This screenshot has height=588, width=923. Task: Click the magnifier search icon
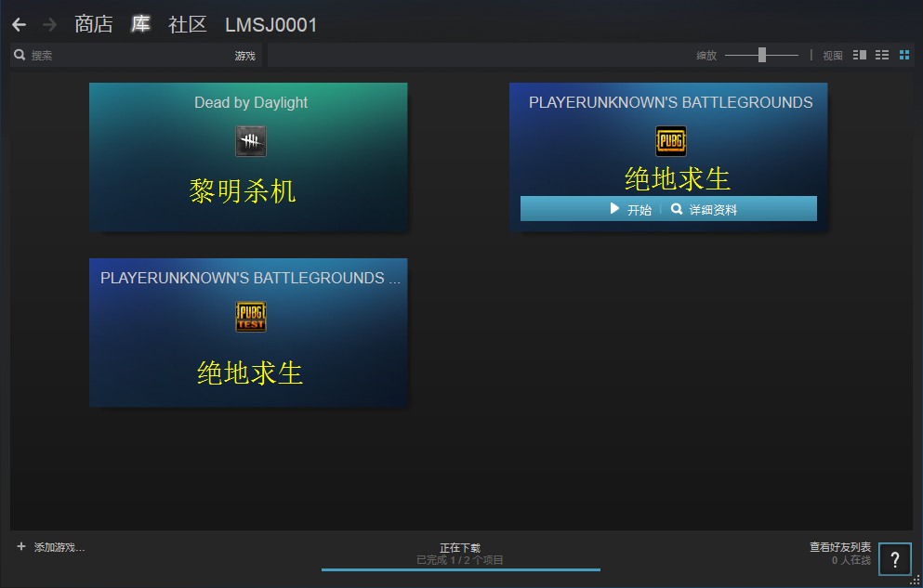[20, 55]
